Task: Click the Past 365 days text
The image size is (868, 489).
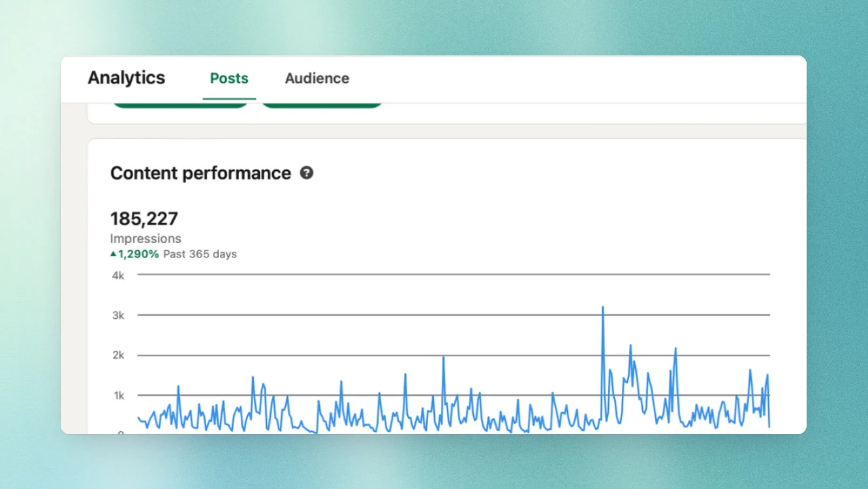Action: [200, 254]
